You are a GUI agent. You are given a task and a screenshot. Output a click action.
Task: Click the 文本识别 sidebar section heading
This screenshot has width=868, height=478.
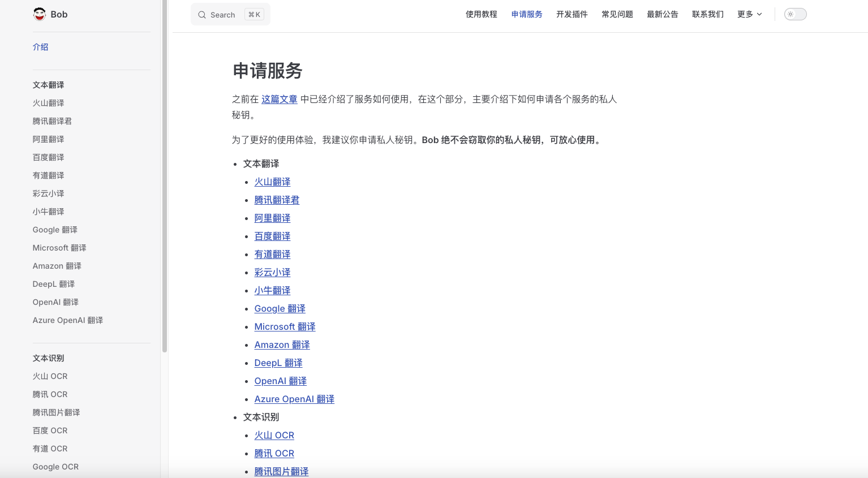coord(48,358)
